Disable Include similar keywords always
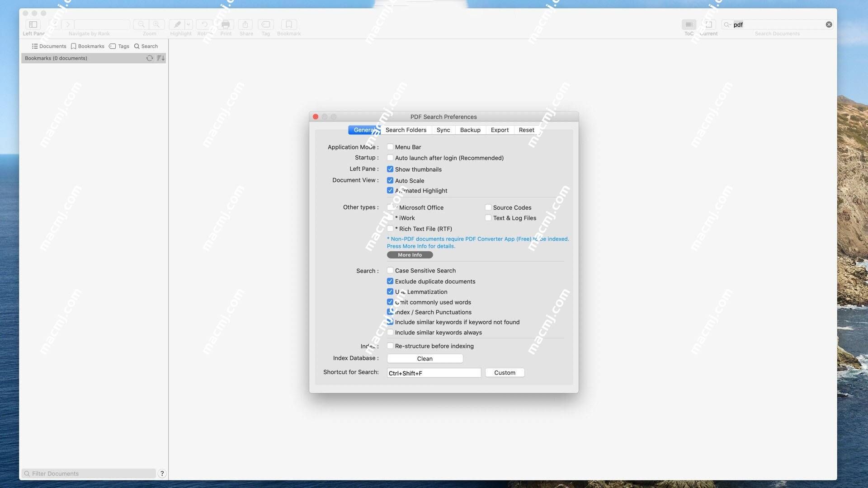Screen dimensions: 868x488 pos(390,333)
